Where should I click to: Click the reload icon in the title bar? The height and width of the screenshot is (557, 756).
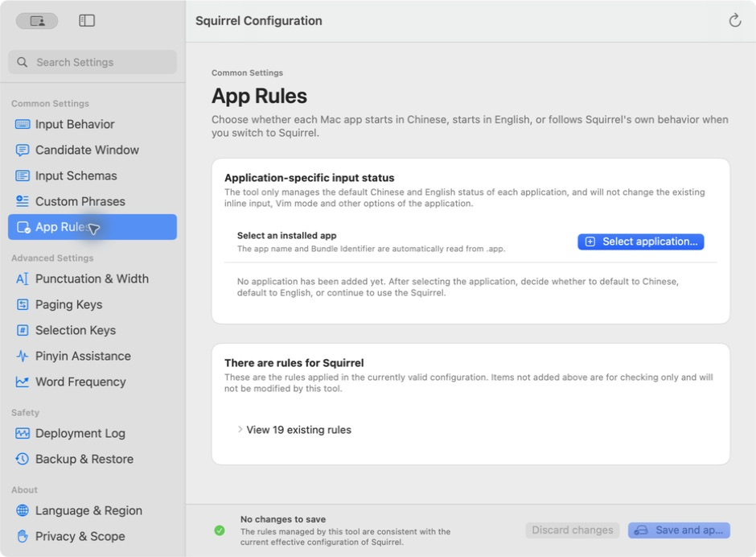click(x=735, y=20)
